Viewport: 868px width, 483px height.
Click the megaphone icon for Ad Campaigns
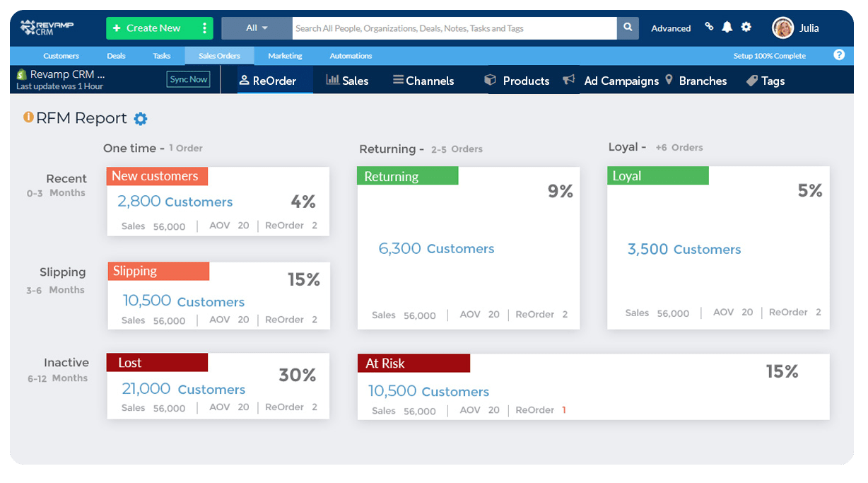569,80
